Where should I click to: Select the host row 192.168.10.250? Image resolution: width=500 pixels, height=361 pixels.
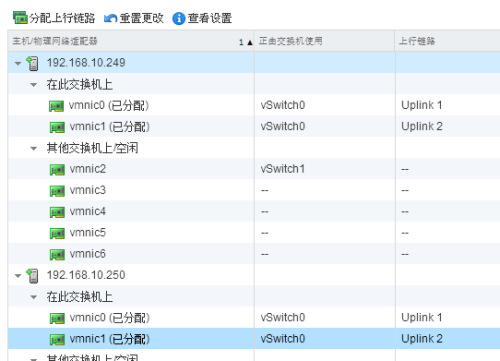point(254,275)
